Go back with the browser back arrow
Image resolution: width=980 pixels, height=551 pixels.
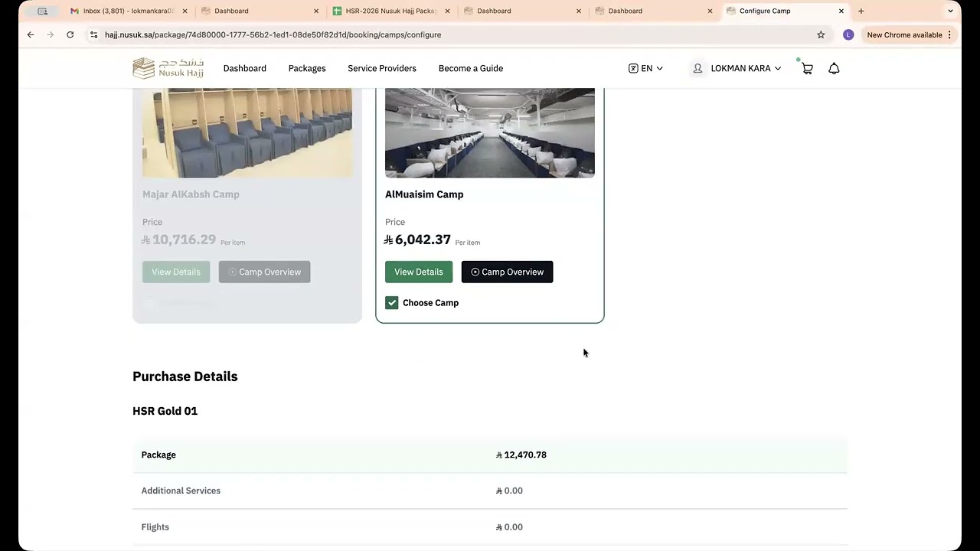(x=31, y=34)
